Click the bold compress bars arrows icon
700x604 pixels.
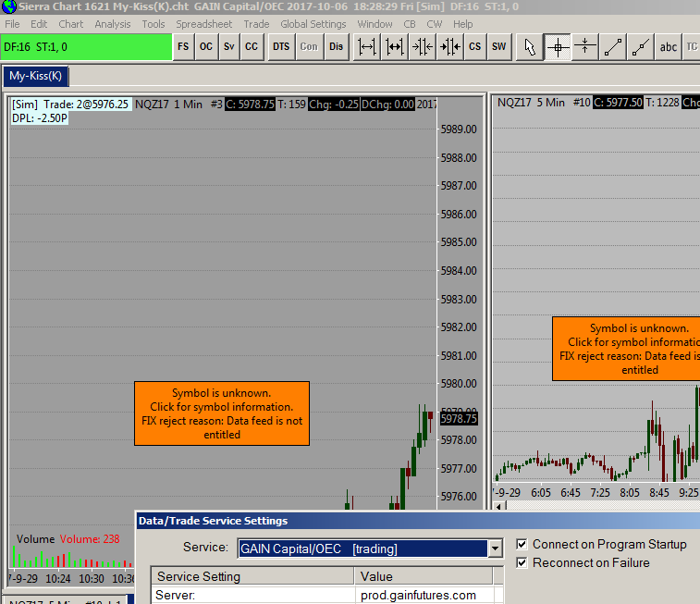[450, 47]
